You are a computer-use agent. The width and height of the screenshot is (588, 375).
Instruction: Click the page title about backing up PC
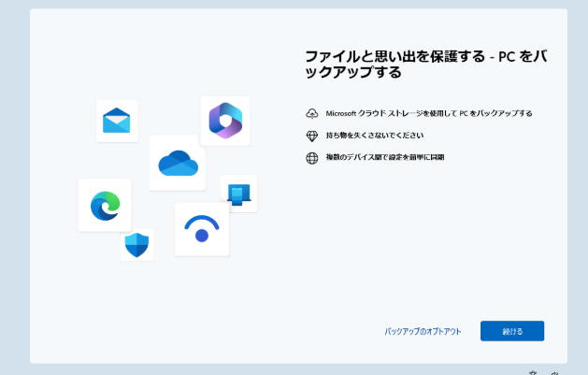426,64
